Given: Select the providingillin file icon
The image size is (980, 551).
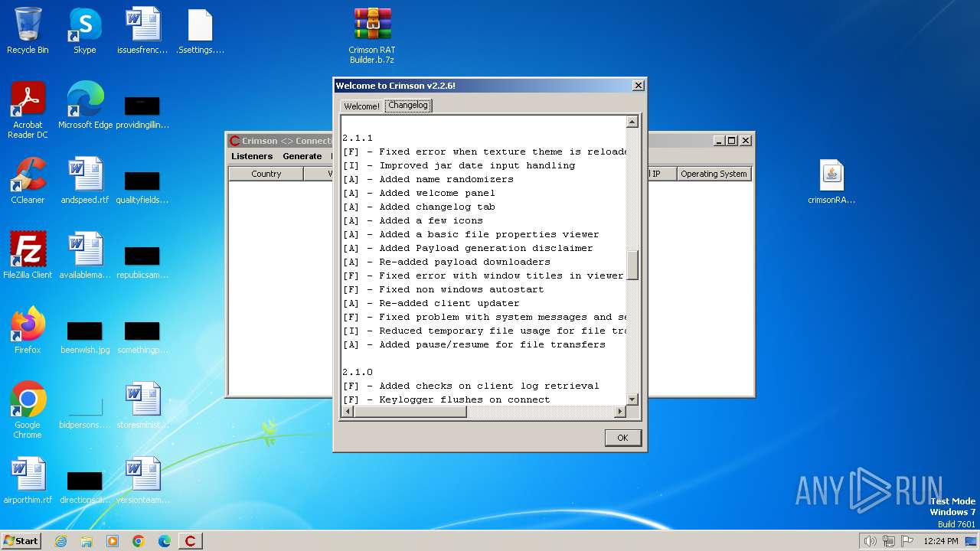Looking at the screenshot, I should pos(142,112).
